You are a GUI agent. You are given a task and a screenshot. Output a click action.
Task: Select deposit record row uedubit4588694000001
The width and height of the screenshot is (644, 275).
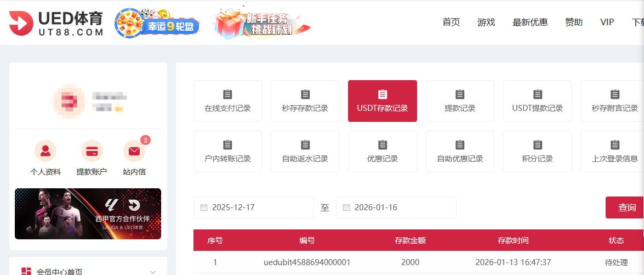pos(307,262)
